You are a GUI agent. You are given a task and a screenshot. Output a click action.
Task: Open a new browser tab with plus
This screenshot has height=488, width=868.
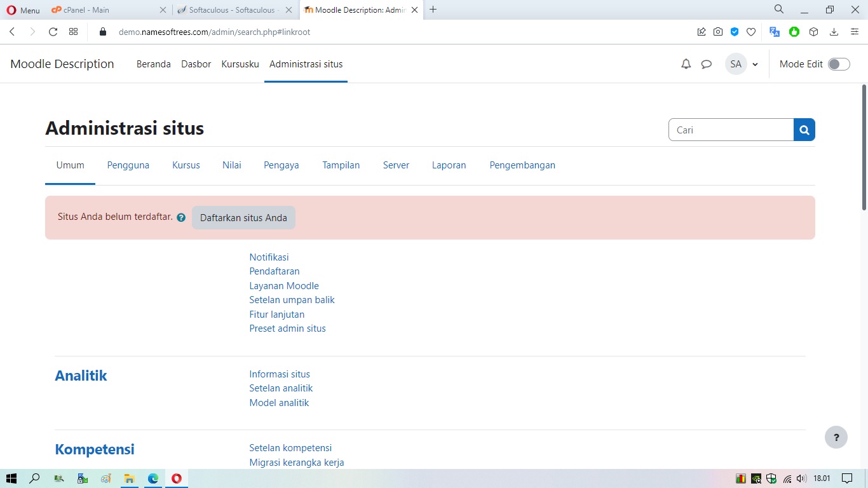click(x=433, y=10)
